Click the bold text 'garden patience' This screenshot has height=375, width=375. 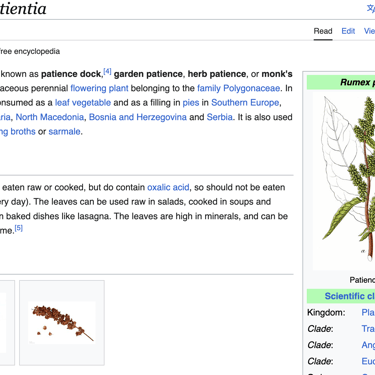click(148, 74)
